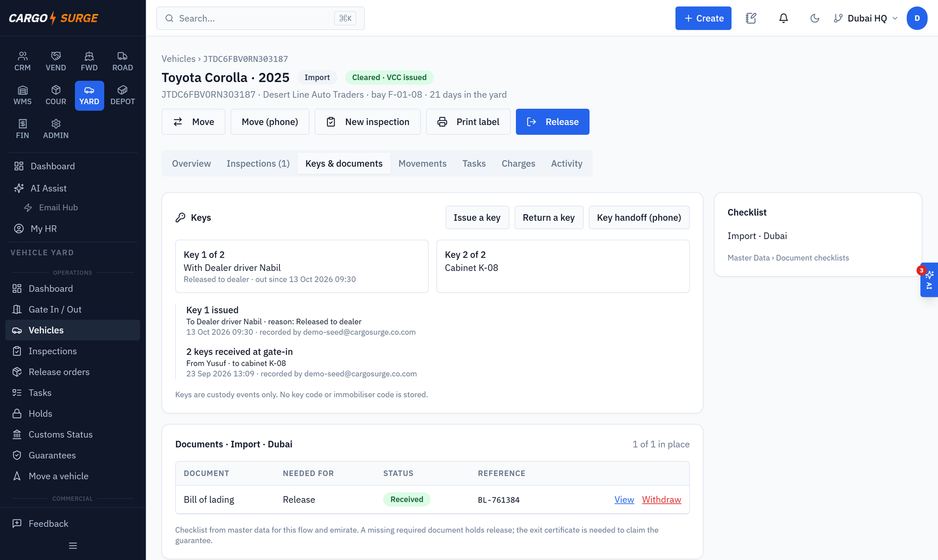Click the Create button
938x560 pixels.
tap(703, 18)
